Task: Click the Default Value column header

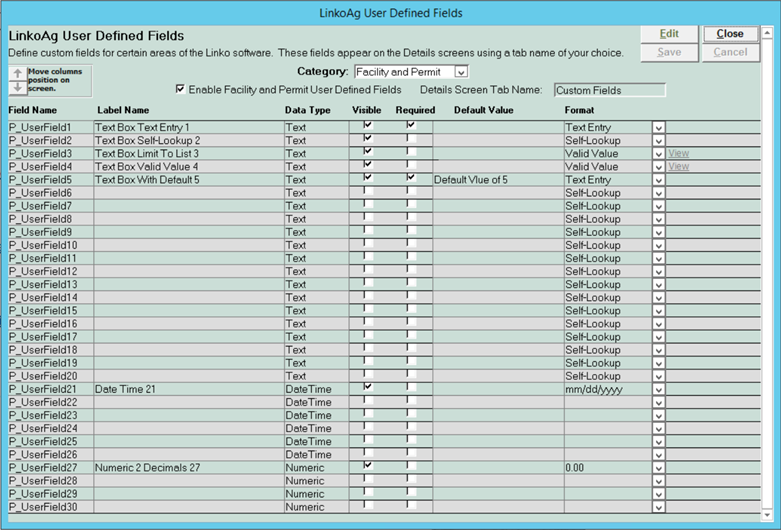Action: 483,110
